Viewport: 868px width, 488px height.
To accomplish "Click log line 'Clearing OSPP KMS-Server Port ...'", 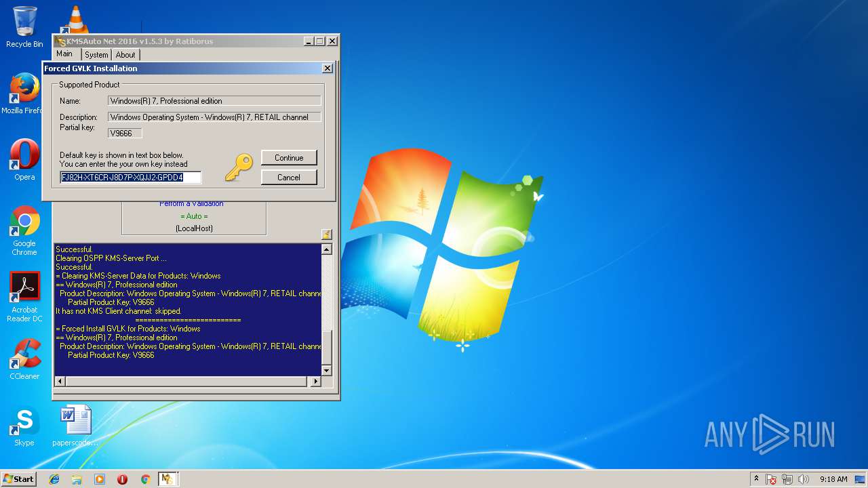I will click(111, 258).
